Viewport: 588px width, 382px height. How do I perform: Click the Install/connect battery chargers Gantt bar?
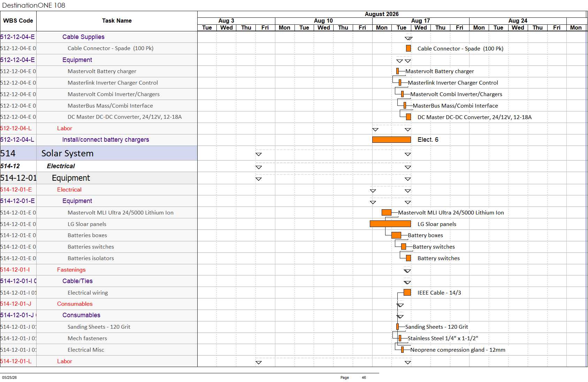tap(391, 140)
